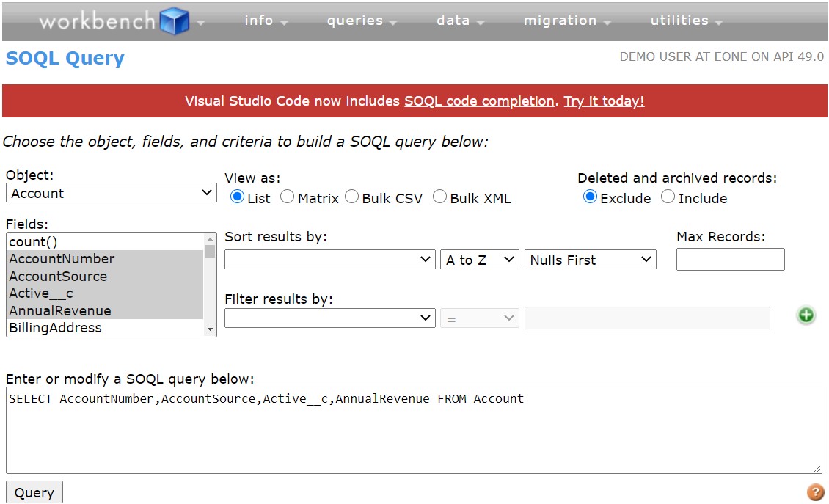Open the migration menu

567,21
